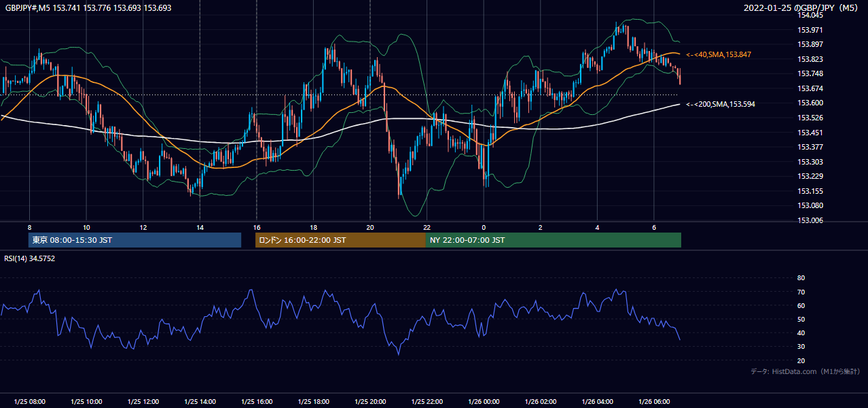
Task: Select the 40 SMA 153.847 label
Action: tap(719, 54)
